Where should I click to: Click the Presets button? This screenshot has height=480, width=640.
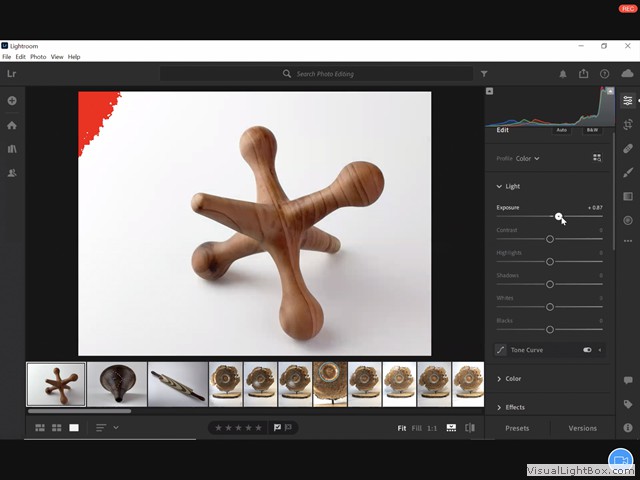coord(517,428)
